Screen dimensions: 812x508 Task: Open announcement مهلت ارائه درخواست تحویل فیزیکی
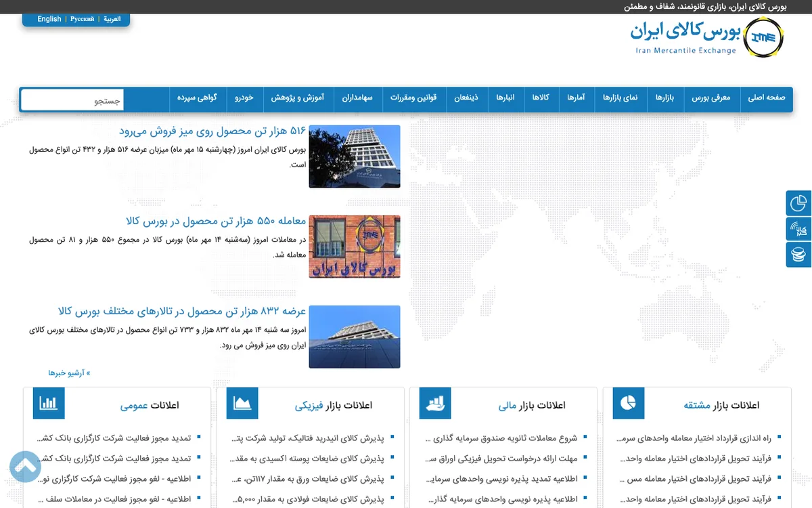pos(501,459)
